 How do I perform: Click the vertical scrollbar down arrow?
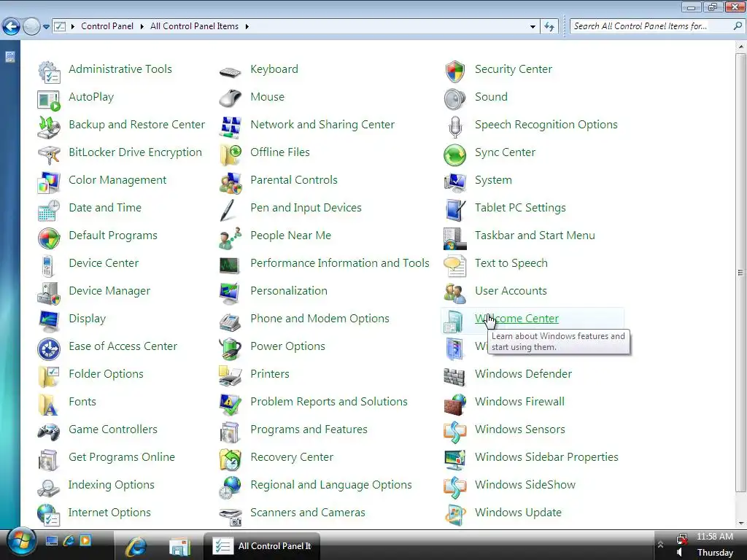pos(741,524)
